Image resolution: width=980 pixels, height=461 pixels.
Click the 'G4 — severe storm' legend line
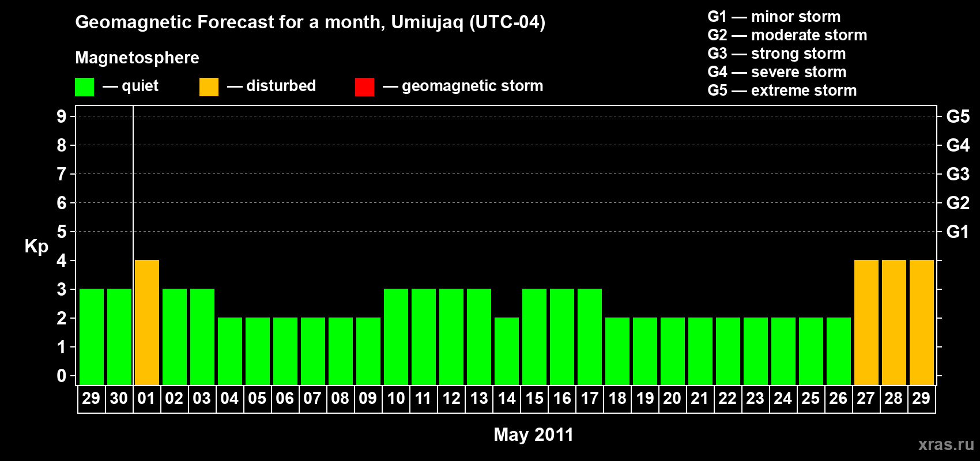point(777,72)
